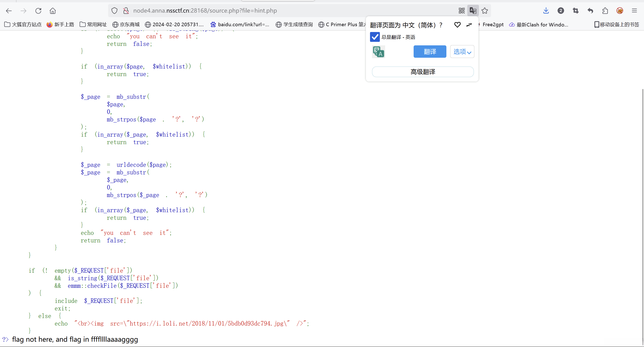Reload the current page

pyautogui.click(x=38, y=11)
